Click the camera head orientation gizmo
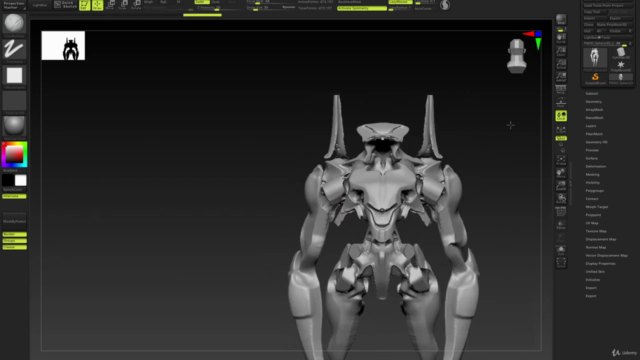 tap(517, 56)
